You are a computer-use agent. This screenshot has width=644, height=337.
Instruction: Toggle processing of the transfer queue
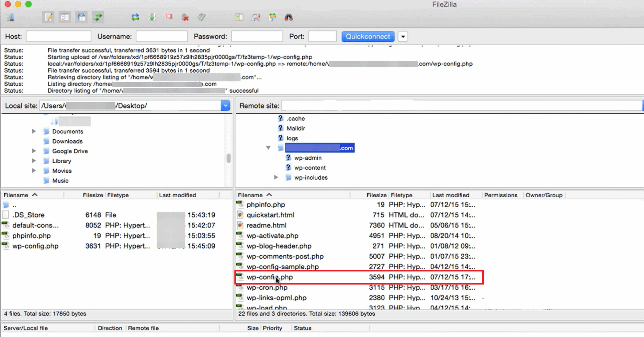click(152, 17)
